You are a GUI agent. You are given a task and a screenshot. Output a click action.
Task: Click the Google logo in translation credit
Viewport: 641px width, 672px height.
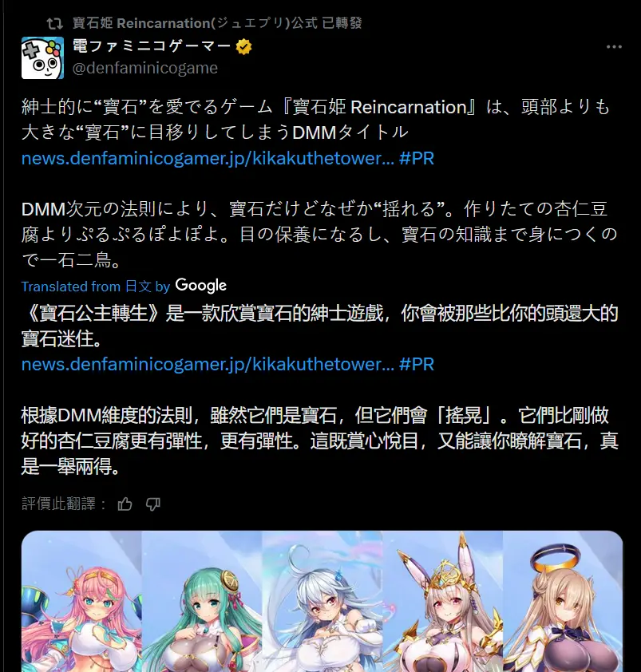click(200, 286)
